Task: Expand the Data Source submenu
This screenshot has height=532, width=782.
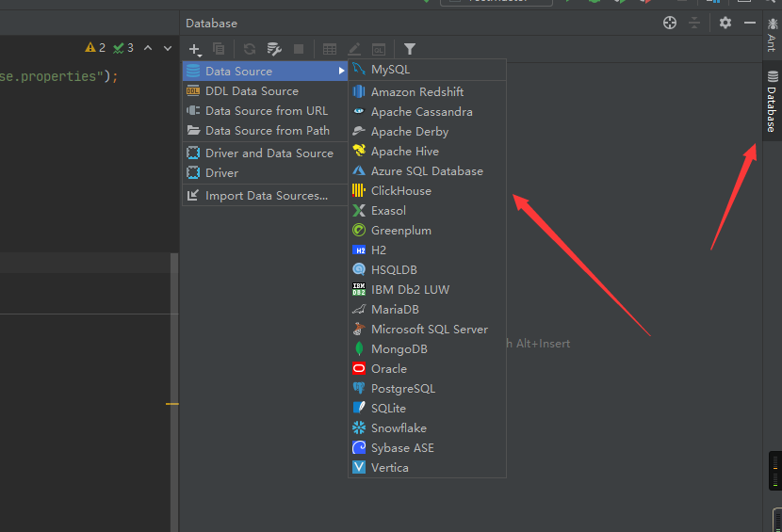Action: coord(266,72)
